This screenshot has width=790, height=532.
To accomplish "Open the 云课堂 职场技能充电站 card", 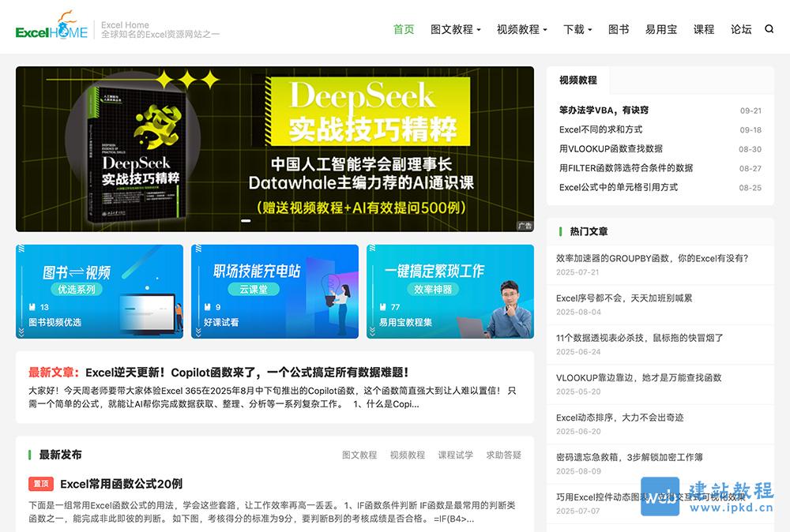I will tap(274, 292).
